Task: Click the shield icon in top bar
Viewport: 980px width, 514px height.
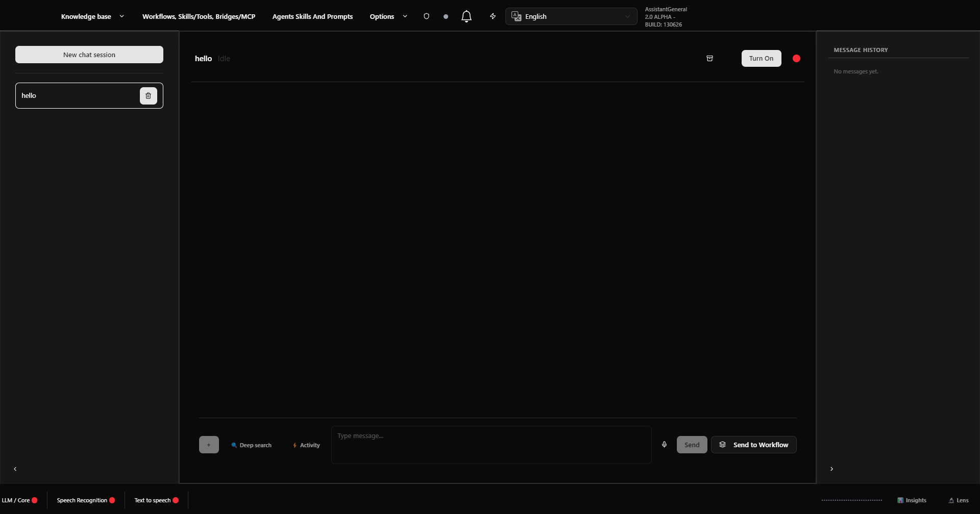Action: (x=426, y=16)
